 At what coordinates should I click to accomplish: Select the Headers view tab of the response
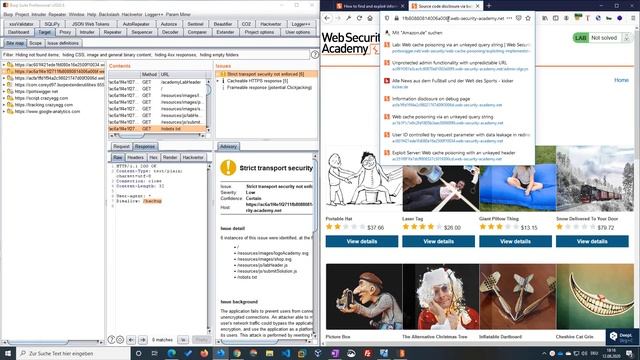click(136, 157)
